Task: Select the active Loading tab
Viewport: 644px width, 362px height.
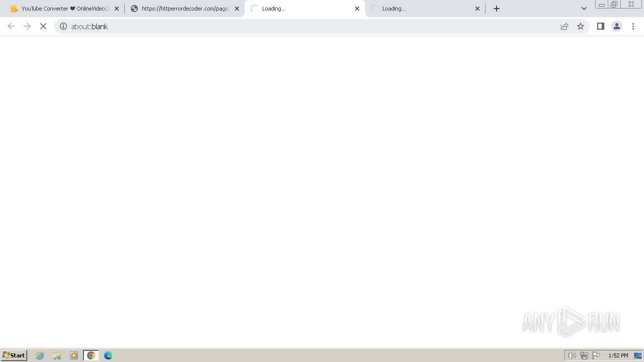Action: click(304, 9)
